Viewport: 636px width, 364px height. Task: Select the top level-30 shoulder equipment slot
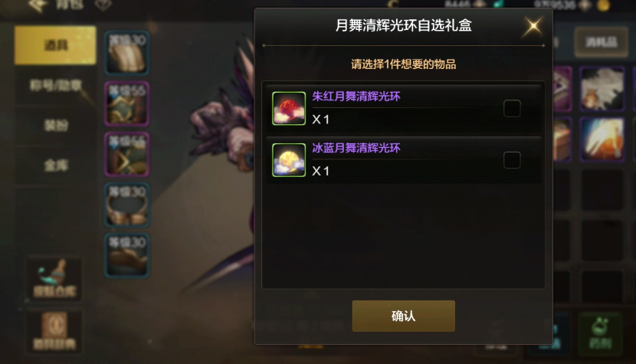(127, 54)
